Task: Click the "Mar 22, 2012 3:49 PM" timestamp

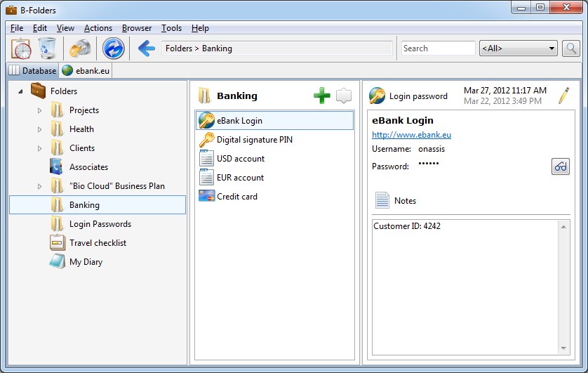Action: [502, 101]
